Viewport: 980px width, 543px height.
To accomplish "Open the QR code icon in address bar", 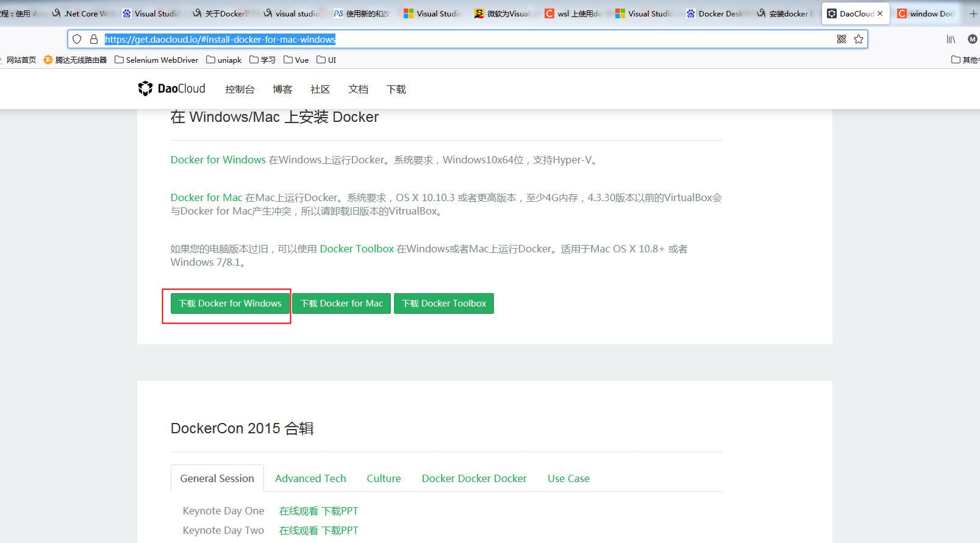I will tap(842, 40).
